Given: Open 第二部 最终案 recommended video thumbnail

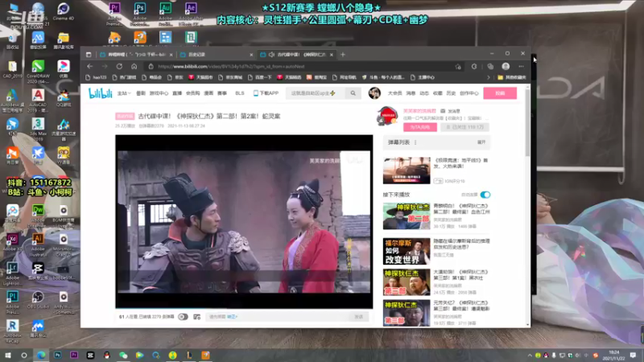Looking at the screenshot, I should click(407, 216).
